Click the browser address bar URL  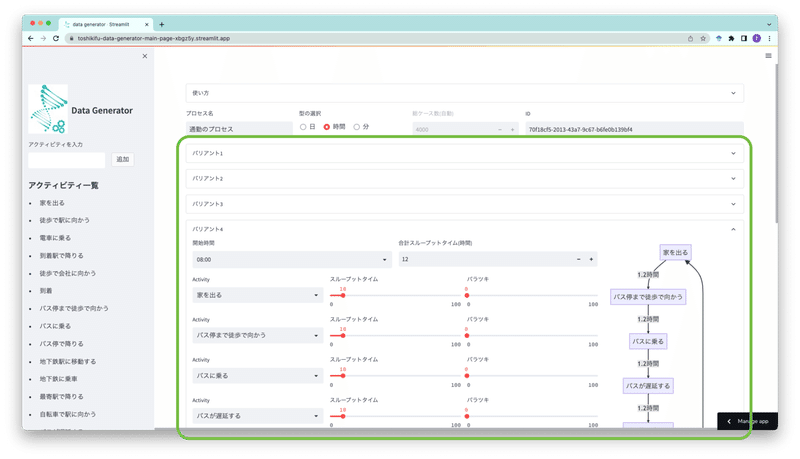click(154, 38)
